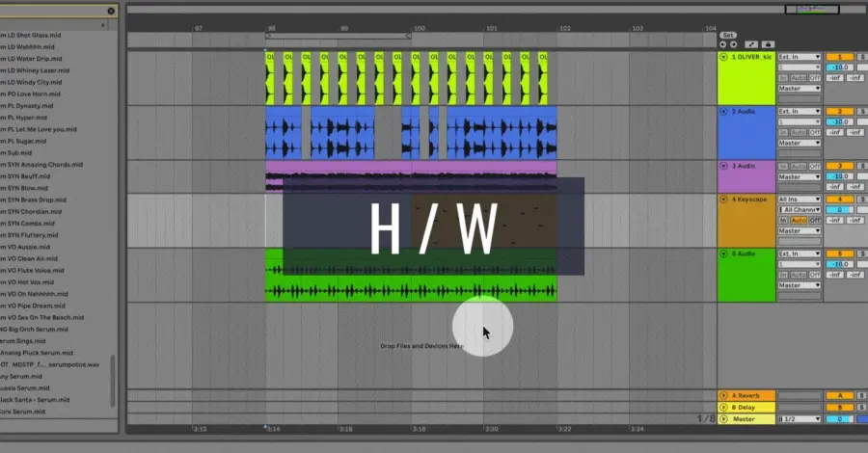The height and width of the screenshot is (453, 868).
Task: Set monitor to Auto on Keyscape track
Action: [x=798, y=220]
